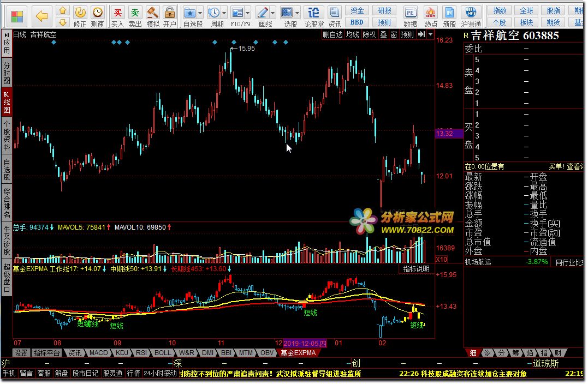588x384 pixels.
Task: Open the 选股 stock picker icon
Action: tap(287, 13)
